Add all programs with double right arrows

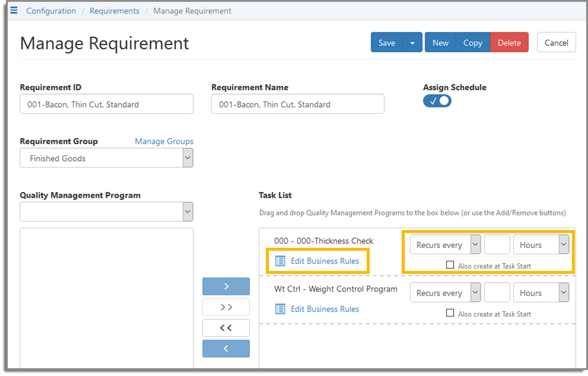tap(226, 307)
